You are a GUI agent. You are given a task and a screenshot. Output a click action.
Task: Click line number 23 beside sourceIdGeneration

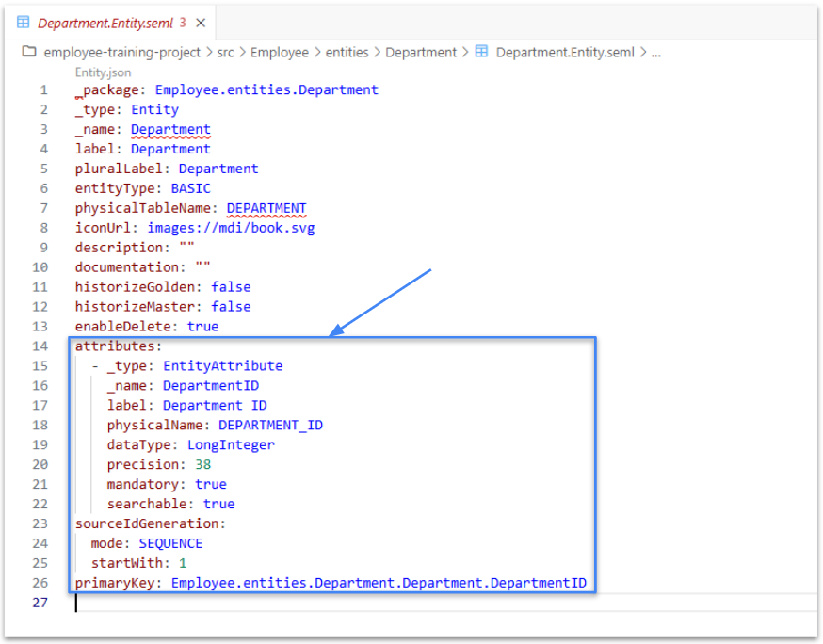[x=40, y=523]
